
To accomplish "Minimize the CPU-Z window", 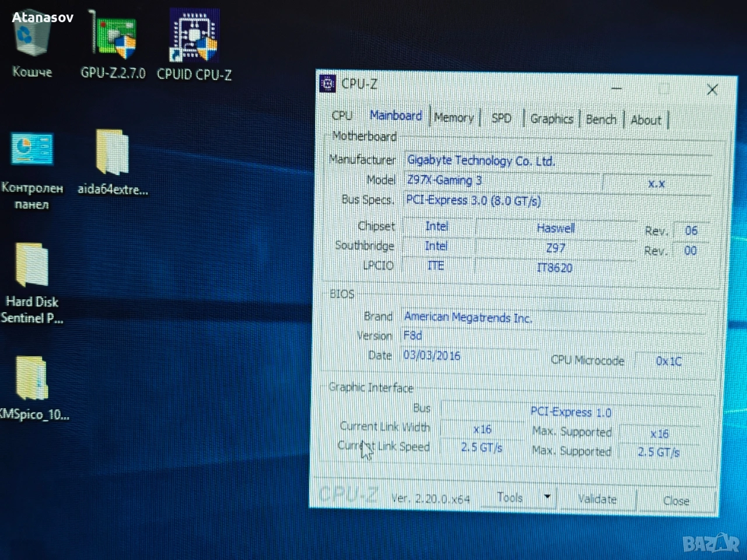I will 617,88.
